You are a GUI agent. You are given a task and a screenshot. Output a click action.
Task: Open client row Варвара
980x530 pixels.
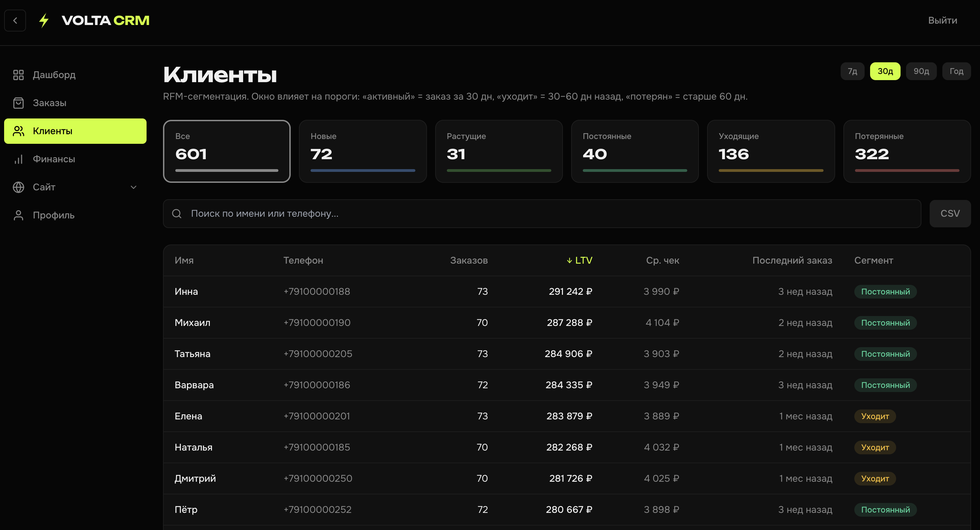[x=567, y=386]
